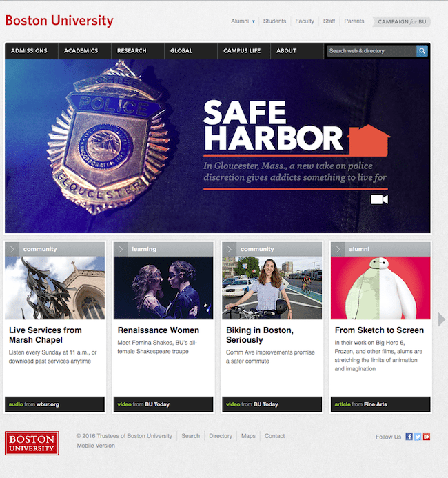Click '© 2016 Trustees of Boston University' text
This screenshot has width=448, height=478.
point(124,436)
